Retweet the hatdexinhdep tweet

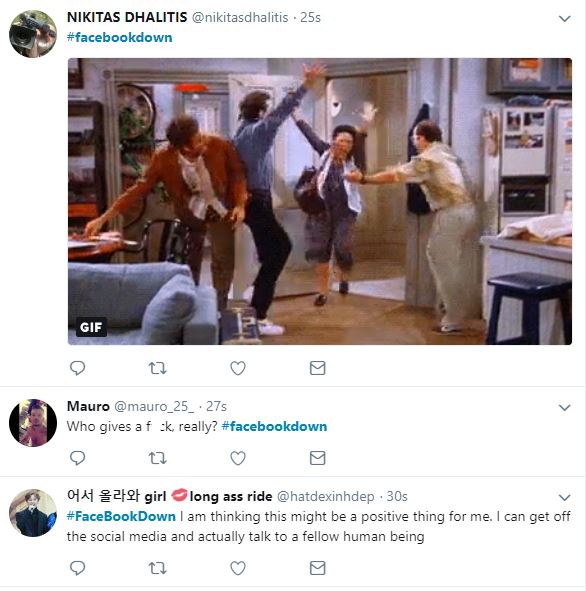coord(158,568)
